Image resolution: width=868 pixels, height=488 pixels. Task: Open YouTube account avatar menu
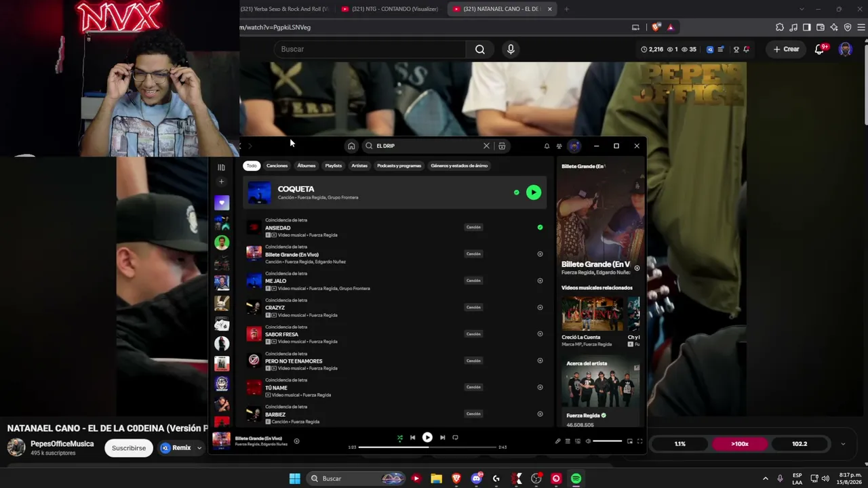coord(845,49)
